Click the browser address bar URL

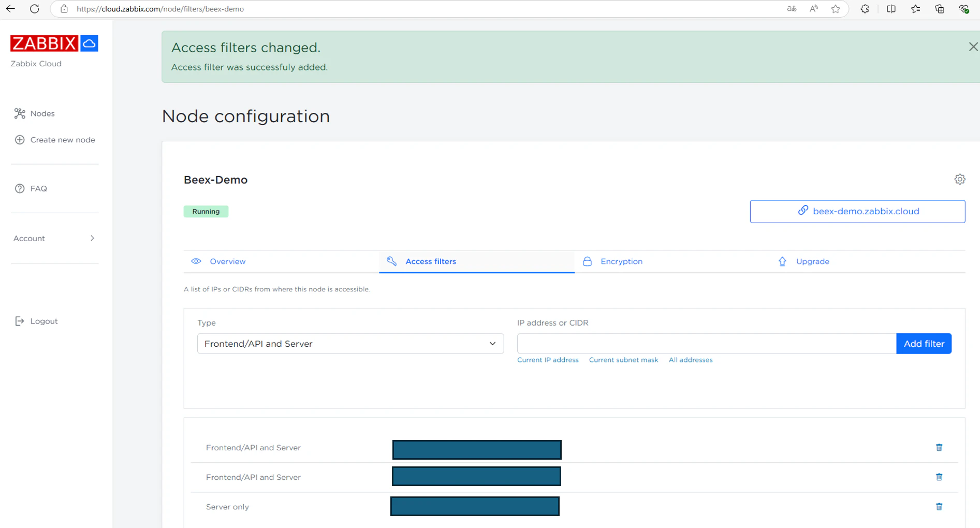tap(160, 9)
